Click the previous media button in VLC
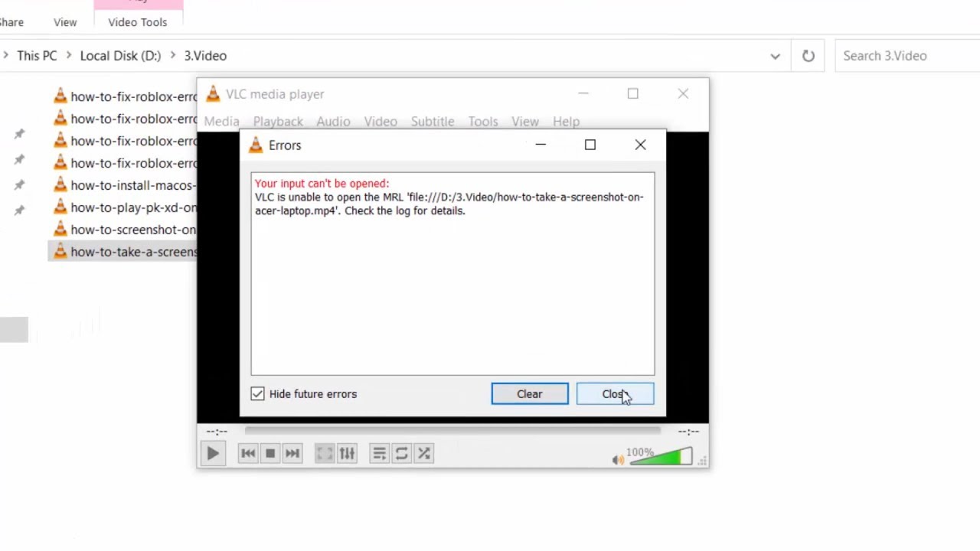The height and width of the screenshot is (551, 980). tap(248, 454)
